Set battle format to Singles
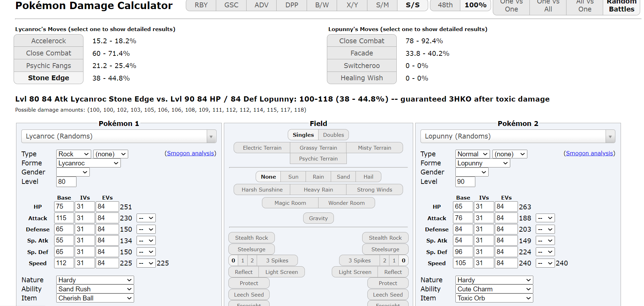The image size is (644, 306). pos(303,135)
